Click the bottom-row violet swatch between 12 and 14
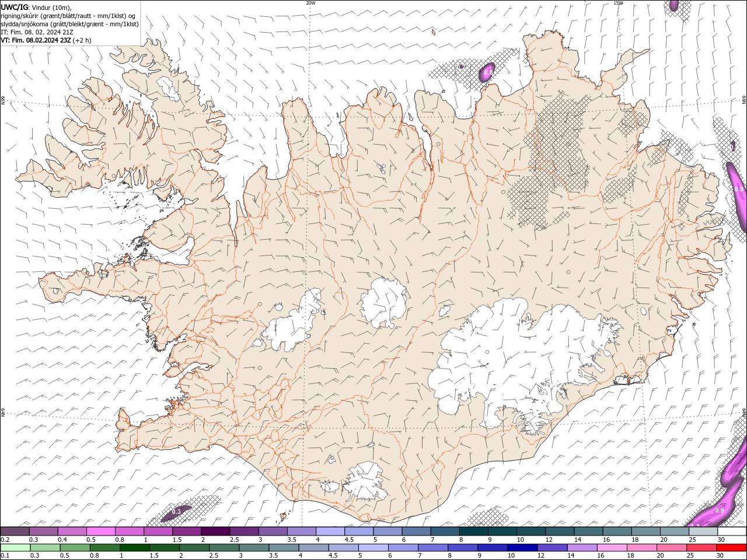747x560 pixels. point(552,547)
